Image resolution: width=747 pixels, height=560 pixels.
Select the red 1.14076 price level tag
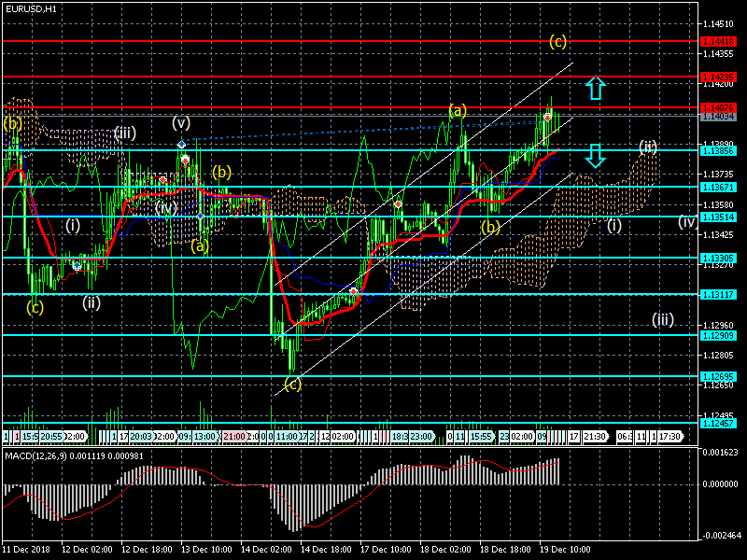[x=718, y=108]
